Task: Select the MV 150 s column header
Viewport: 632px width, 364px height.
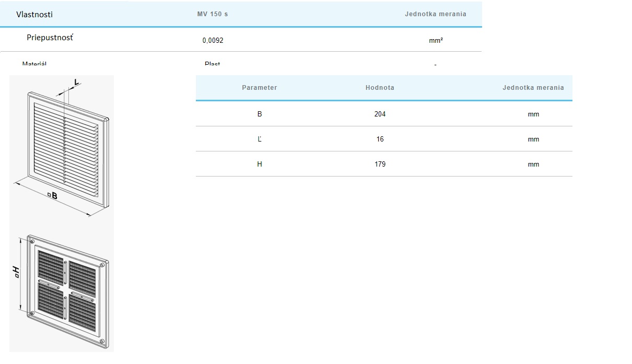Action: coord(212,14)
